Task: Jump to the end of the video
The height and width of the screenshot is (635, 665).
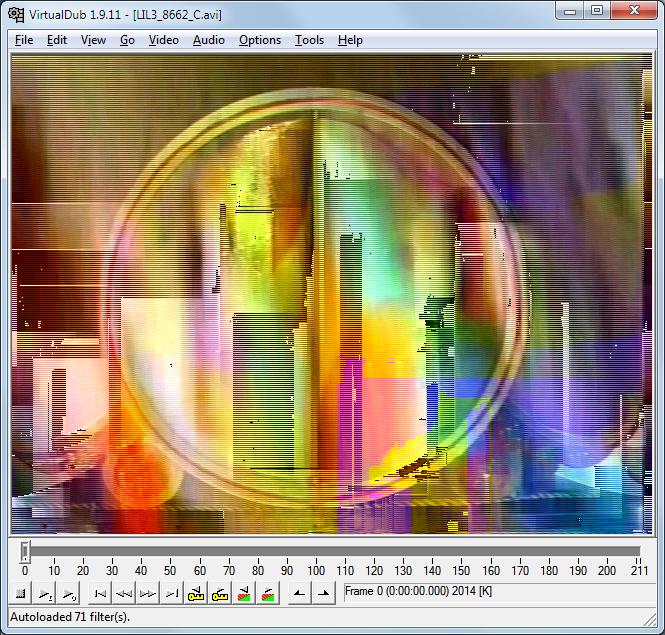Action: (172, 593)
